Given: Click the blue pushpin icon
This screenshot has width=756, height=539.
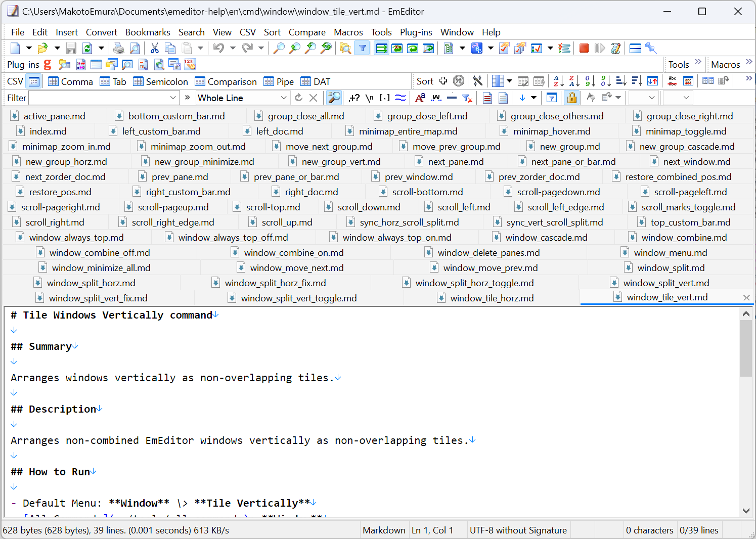Looking at the screenshot, I should tap(651, 48).
